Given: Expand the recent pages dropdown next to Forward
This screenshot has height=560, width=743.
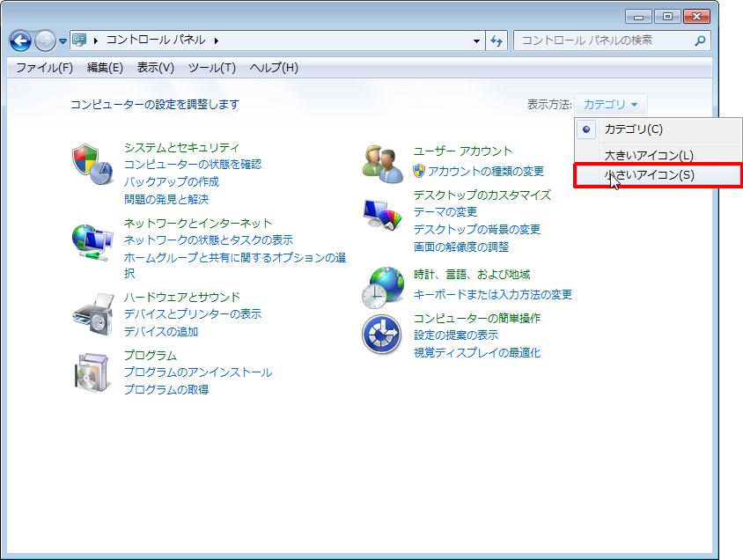Looking at the screenshot, I should 63,41.
